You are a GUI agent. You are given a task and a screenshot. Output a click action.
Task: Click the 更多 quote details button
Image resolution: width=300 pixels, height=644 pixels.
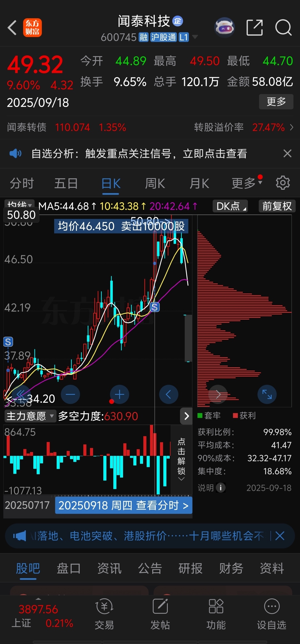(x=276, y=102)
